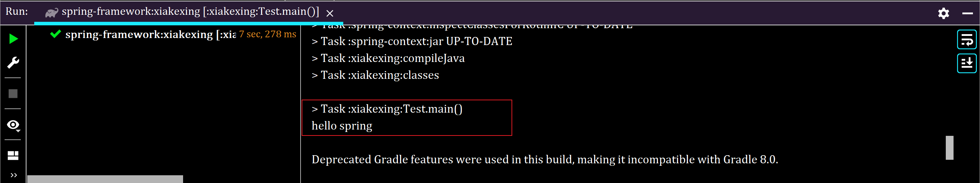980x183 pixels.
Task: Hide the Run panel using minimize dash
Action: point(967,13)
